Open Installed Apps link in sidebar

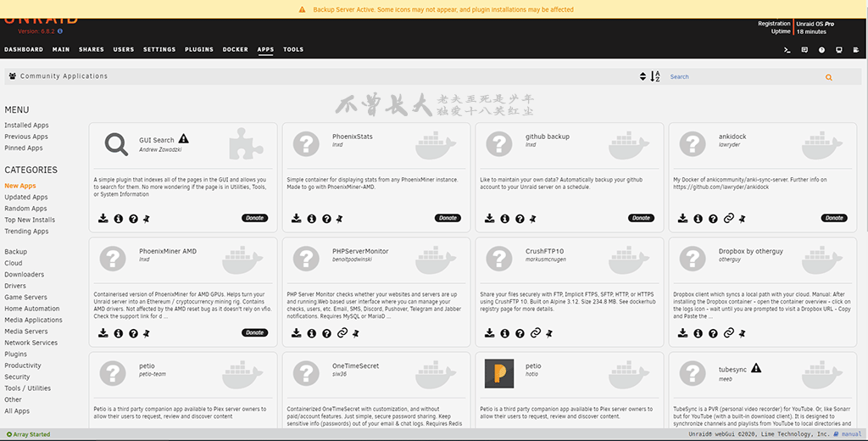pyautogui.click(x=26, y=126)
